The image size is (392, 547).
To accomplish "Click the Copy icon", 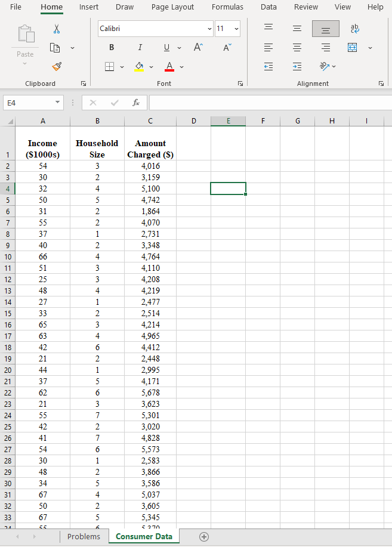I will click(x=55, y=48).
